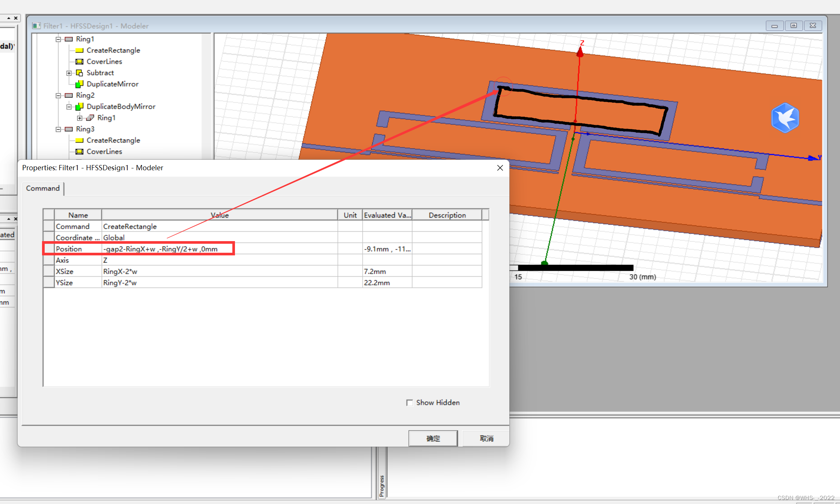Click the CreateRectangle icon under Ring1
Viewport: 840px width, 504px height.
[79, 50]
